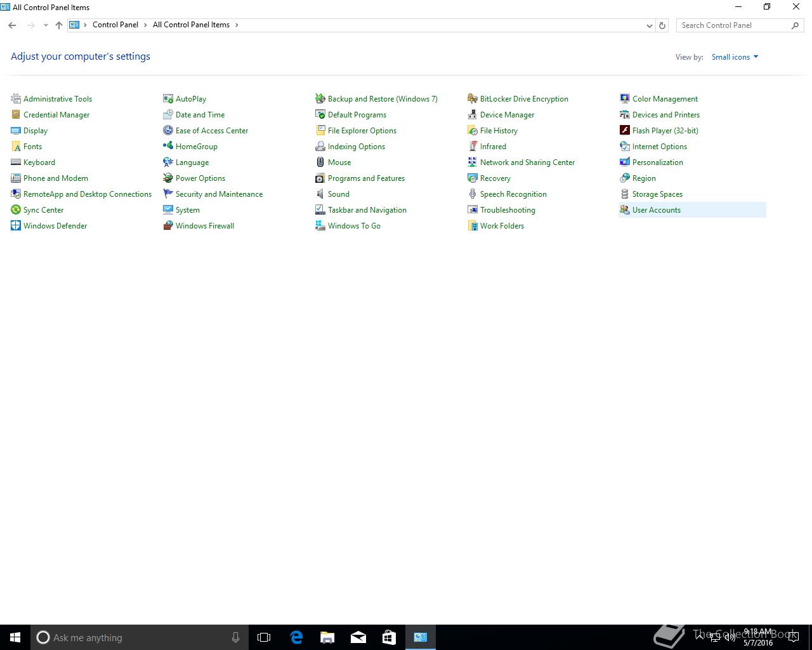Open the Keyboard icon
Screen dimensions: 812x650
16,162
